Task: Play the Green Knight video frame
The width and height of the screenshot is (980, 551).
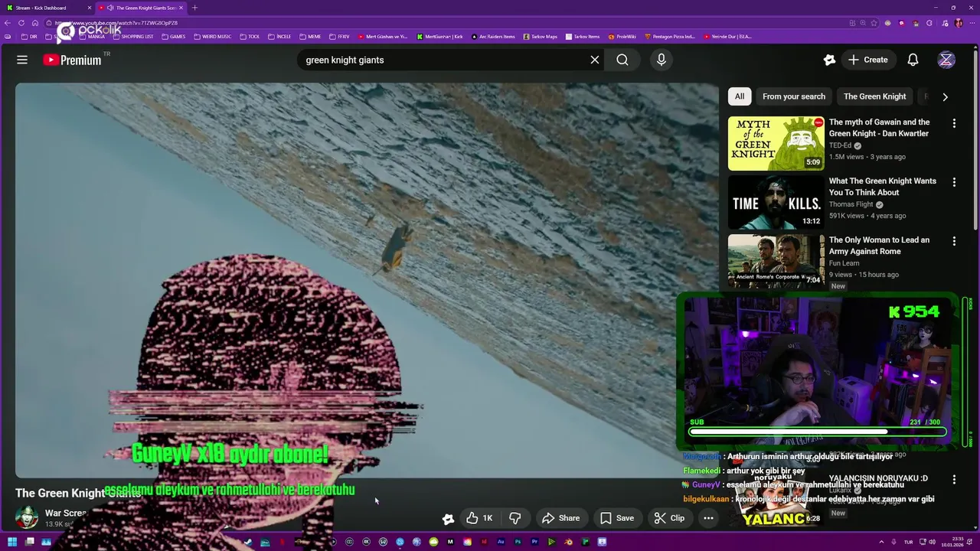Action: [367, 280]
